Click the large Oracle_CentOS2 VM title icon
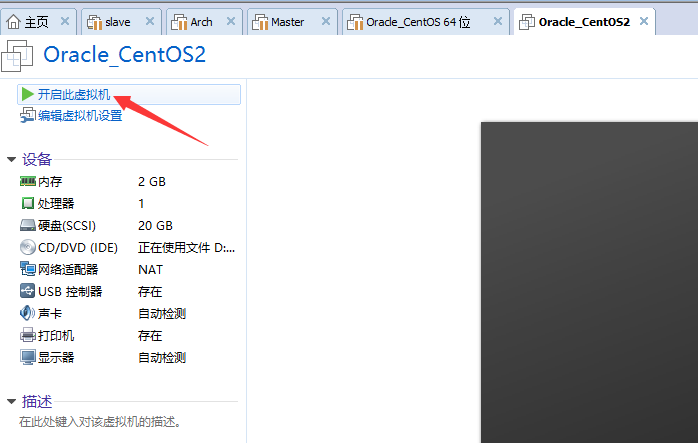Screen dimensions: 698x443 click(17, 56)
